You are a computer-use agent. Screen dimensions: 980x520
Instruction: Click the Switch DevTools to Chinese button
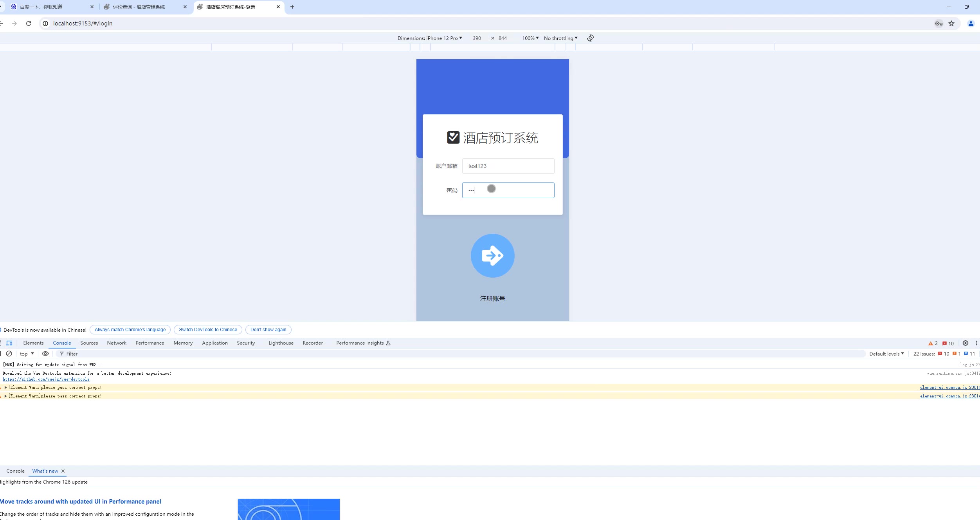point(208,330)
